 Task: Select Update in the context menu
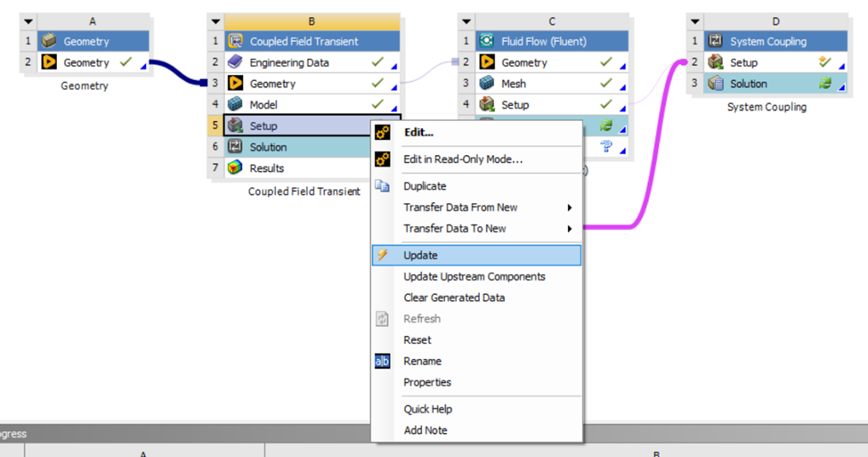coord(476,256)
